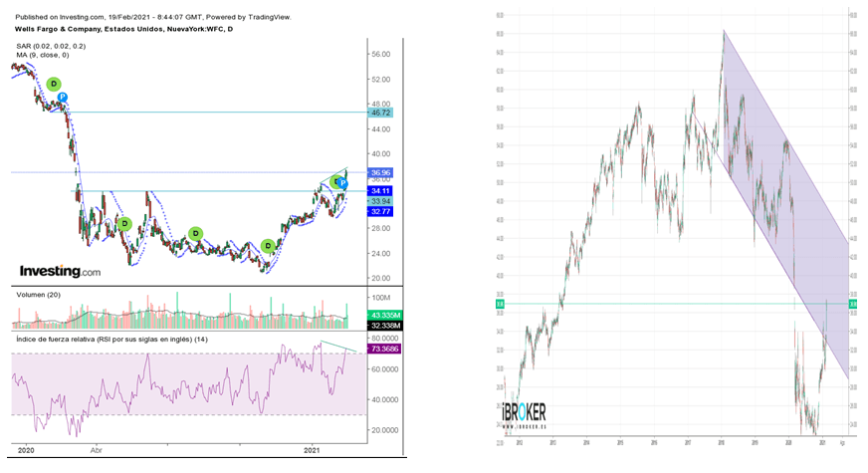The height and width of the screenshot is (473, 868).
Task: Open the Volumen (20) indicator legend
Action: point(40,295)
